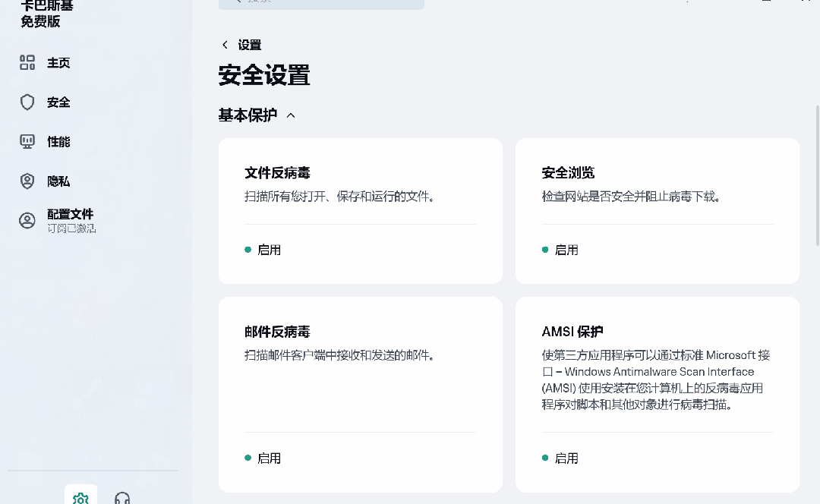Open the 配置文件 profile avatar icon

(x=27, y=221)
